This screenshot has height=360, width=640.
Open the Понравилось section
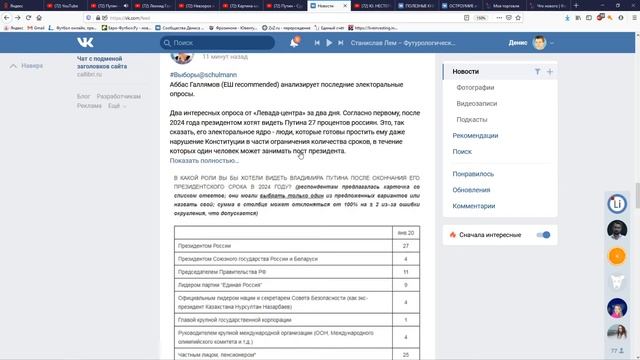pos(473,173)
